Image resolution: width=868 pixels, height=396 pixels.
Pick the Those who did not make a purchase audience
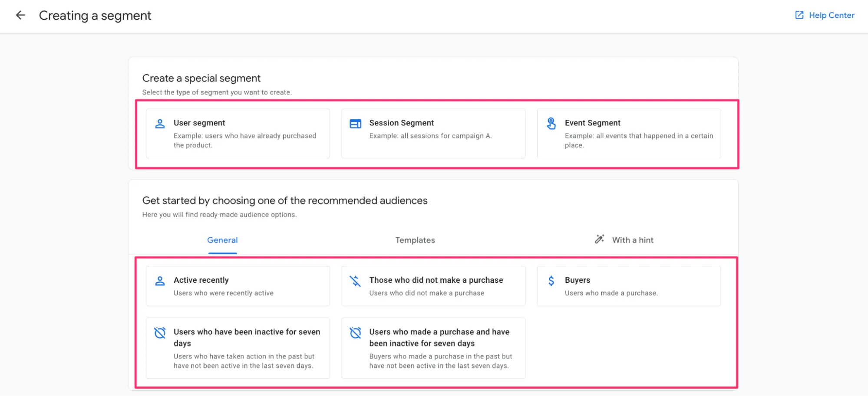[x=433, y=286]
